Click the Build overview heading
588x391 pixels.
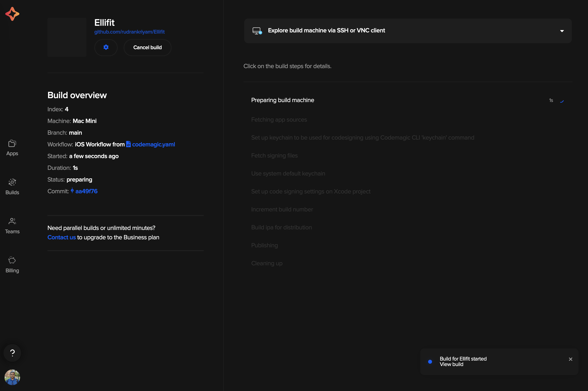click(x=77, y=95)
